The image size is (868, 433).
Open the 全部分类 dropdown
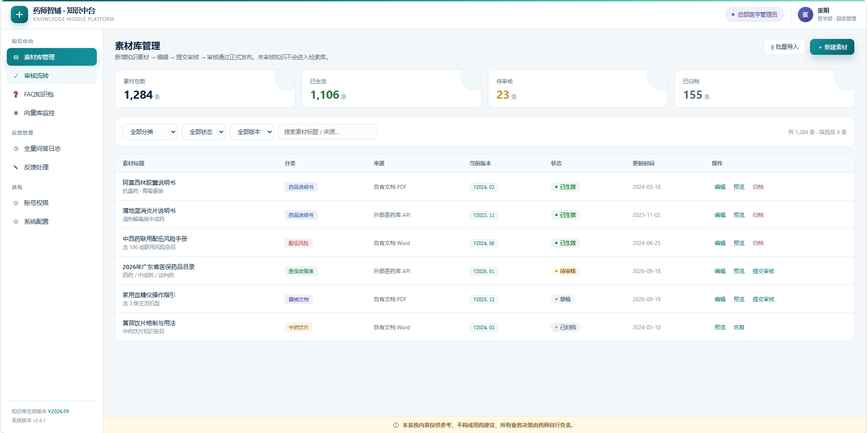(150, 132)
